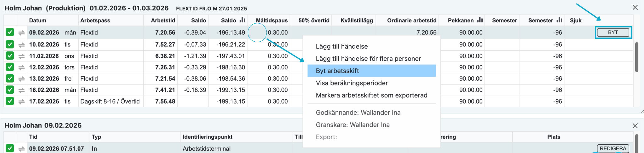
Task: Click swap arrows icon for 12.02.2026 row
Action: 21,68
